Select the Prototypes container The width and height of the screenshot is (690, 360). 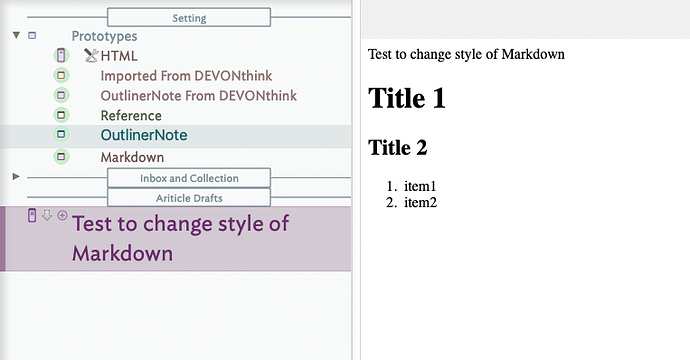point(104,36)
